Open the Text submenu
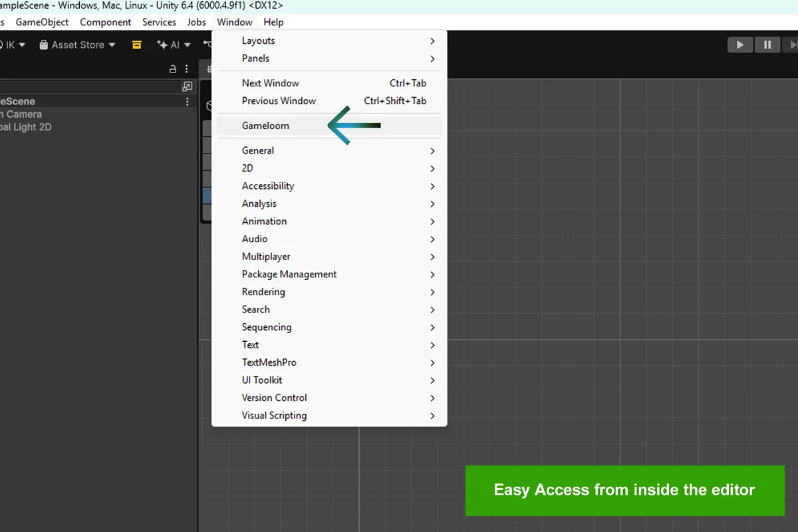Image resolution: width=798 pixels, height=532 pixels. [329, 344]
